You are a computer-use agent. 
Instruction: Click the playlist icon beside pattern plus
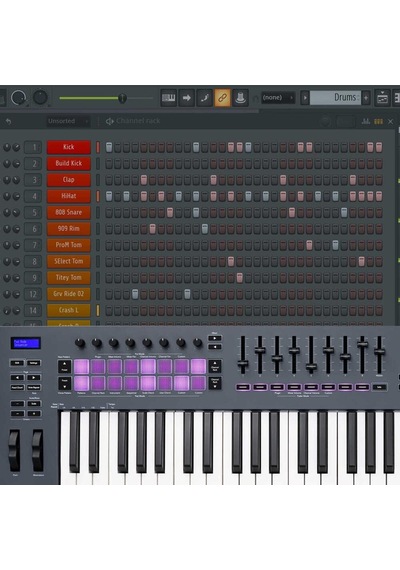coord(382,98)
